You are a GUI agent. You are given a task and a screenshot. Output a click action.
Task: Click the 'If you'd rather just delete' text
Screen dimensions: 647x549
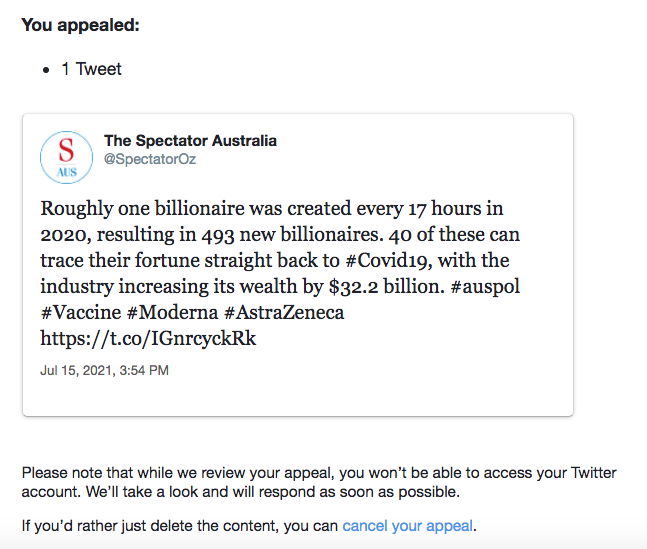coord(180,525)
